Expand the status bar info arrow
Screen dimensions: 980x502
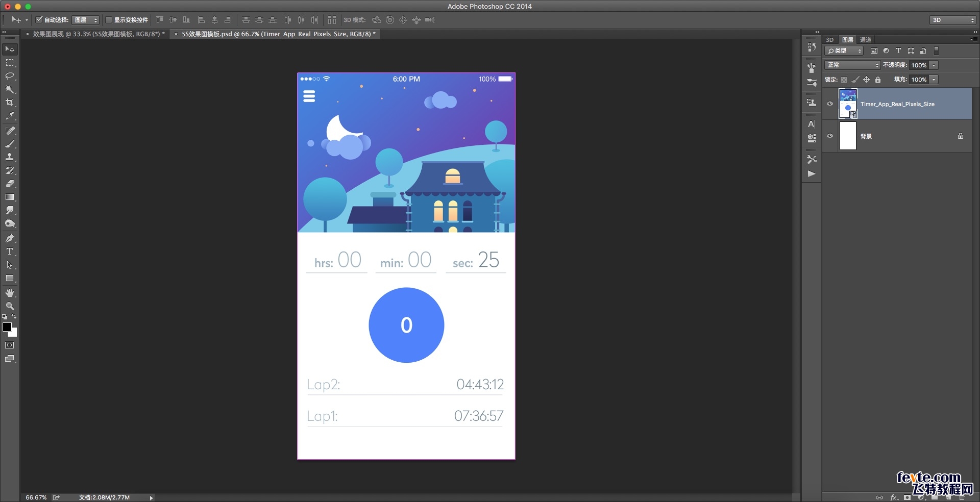point(151,498)
